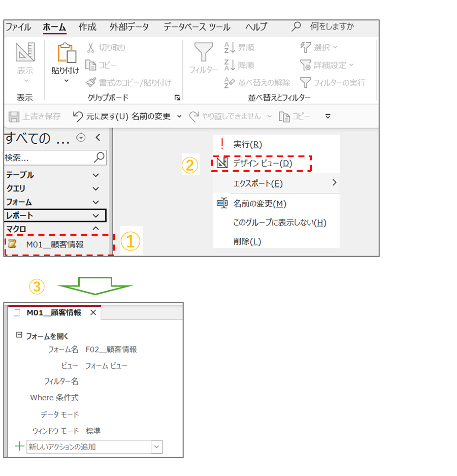
Task: Click the 検索 input field
Action: [48, 158]
